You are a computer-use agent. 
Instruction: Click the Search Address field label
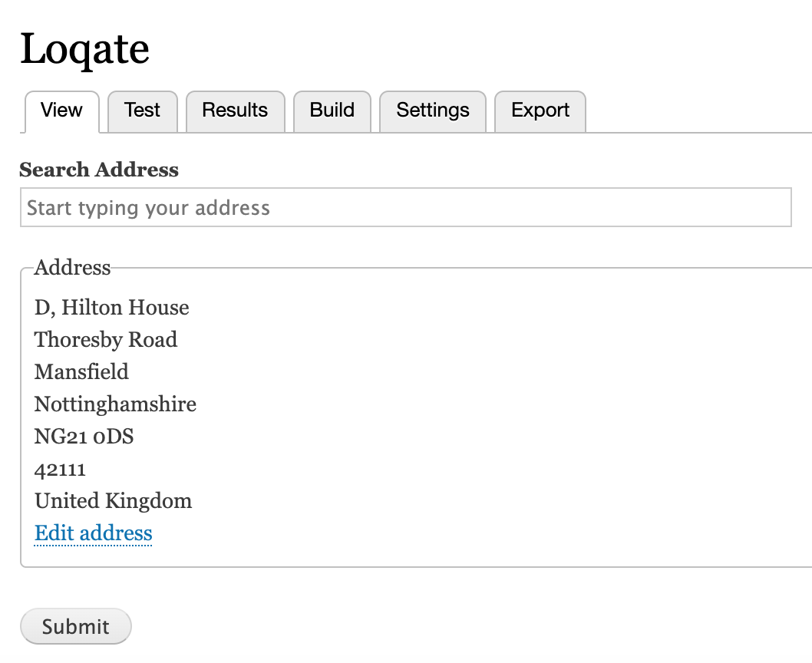[x=99, y=170]
